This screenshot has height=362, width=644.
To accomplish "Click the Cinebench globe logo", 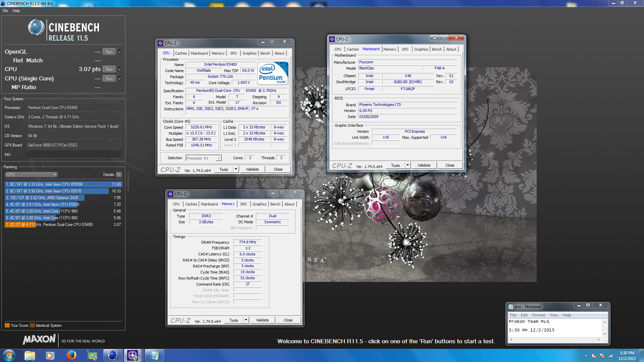I will pos(36,27).
